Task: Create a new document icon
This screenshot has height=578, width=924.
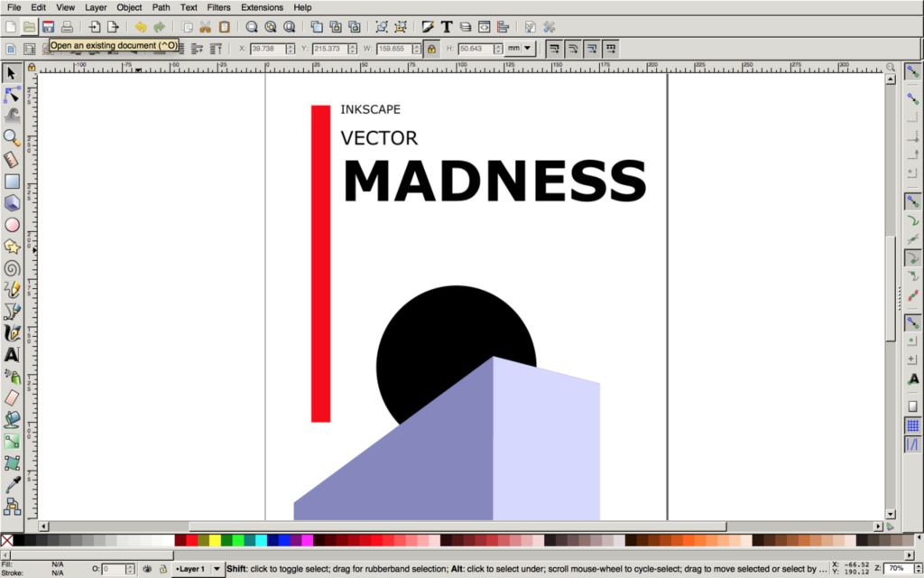Action: 11,27
